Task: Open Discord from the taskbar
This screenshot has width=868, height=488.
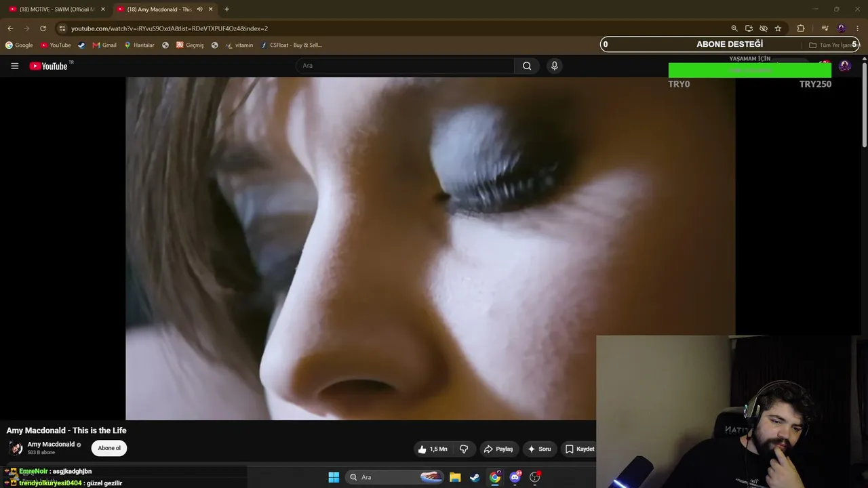Action: (x=515, y=477)
